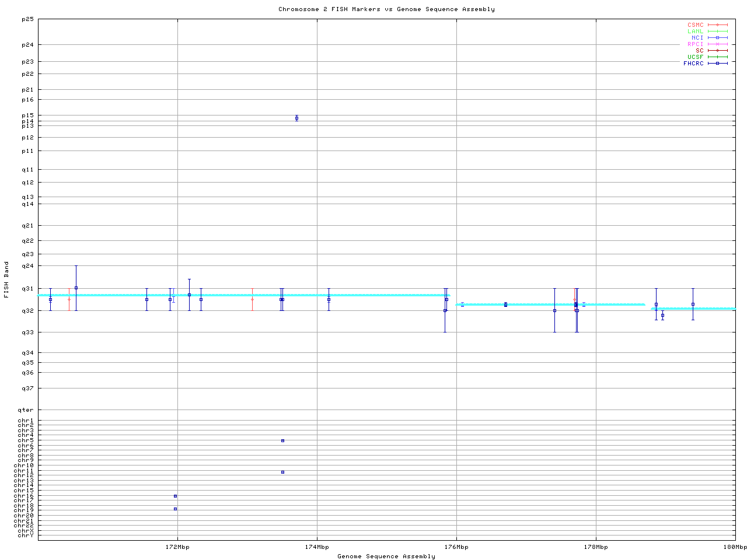Click the chart title about Chromosome 2 FISH Markers
Viewport: 747px width, 560px height.
pyautogui.click(x=386, y=9)
